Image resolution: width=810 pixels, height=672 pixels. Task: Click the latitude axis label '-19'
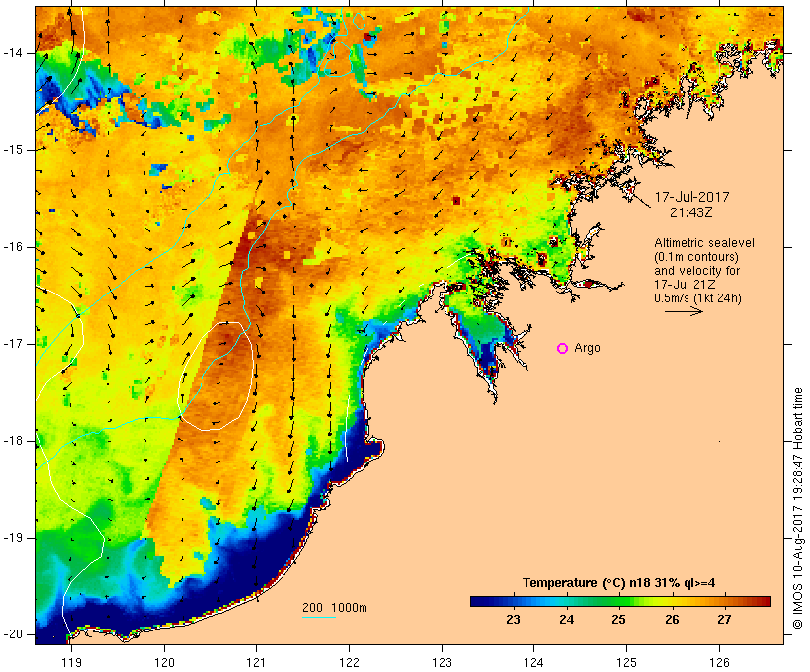tap(14, 538)
